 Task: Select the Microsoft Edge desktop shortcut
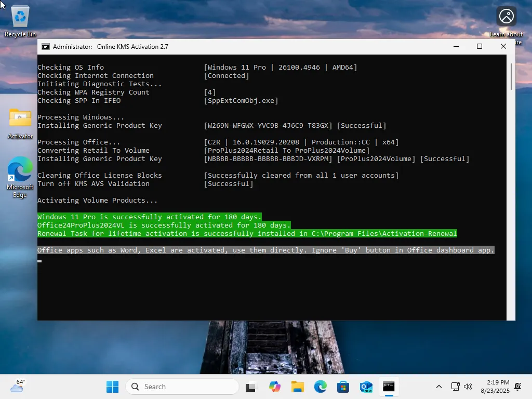point(20,177)
